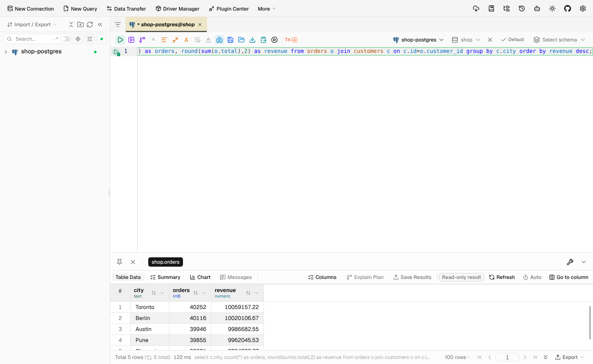Focus the connection Search input field
The width and height of the screenshot is (593, 364).
(x=34, y=39)
